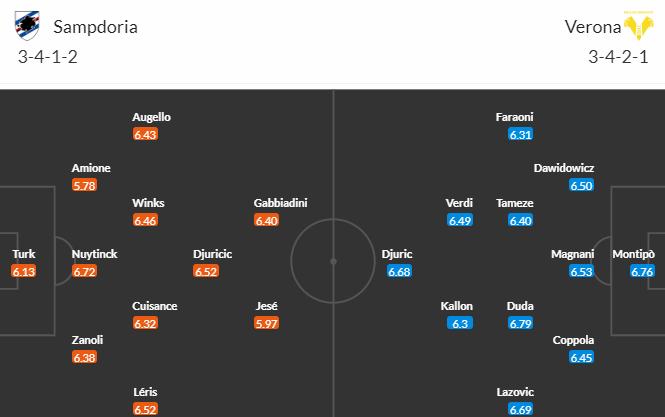
Task: Open the Sampdoria team name link
Action: [x=95, y=27]
